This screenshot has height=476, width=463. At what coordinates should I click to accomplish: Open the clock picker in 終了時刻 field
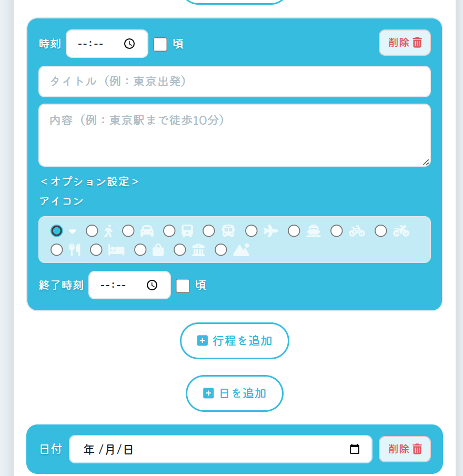pos(152,285)
